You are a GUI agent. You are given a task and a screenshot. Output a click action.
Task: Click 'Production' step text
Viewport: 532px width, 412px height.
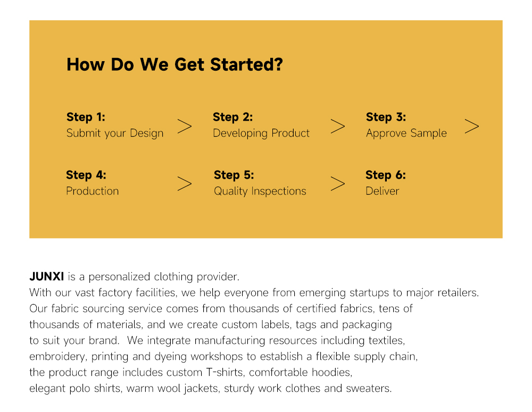92,191
